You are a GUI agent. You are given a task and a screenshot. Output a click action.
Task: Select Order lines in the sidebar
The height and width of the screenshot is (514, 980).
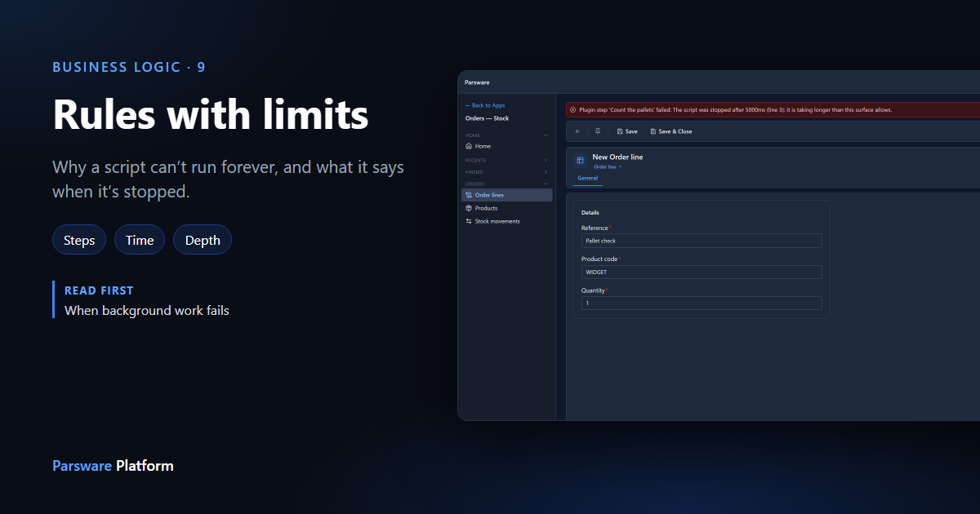(x=506, y=195)
